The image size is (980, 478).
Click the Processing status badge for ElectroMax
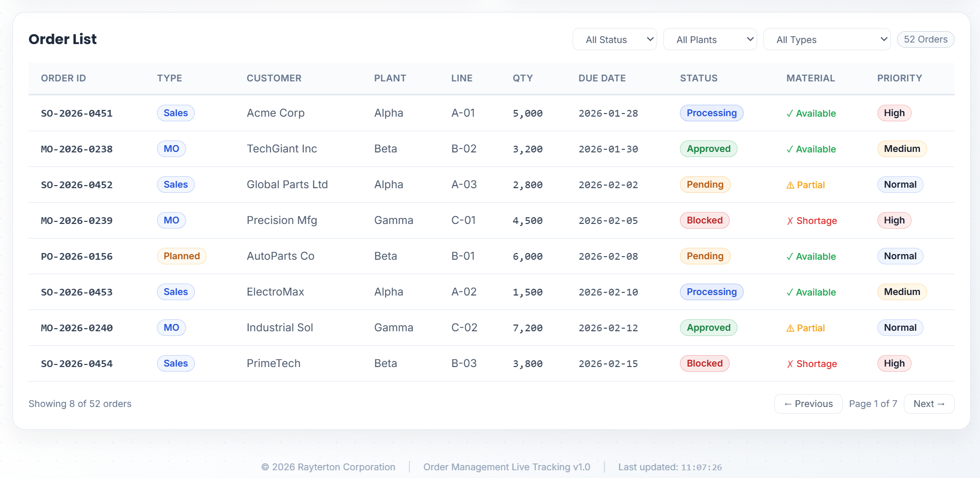(711, 292)
